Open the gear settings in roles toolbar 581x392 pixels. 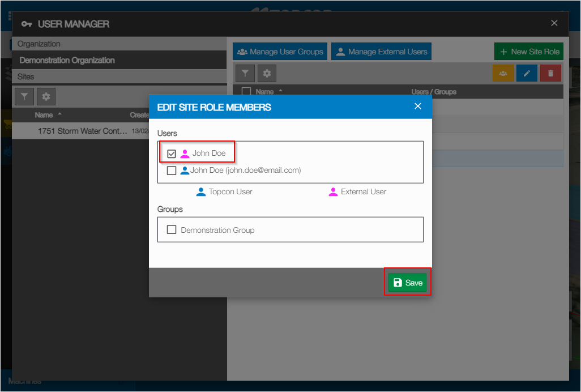click(267, 74)
